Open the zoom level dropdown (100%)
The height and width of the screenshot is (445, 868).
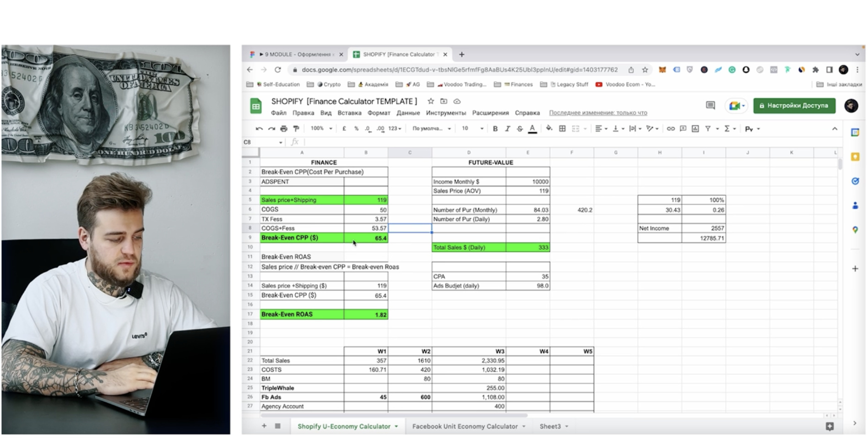321,129
